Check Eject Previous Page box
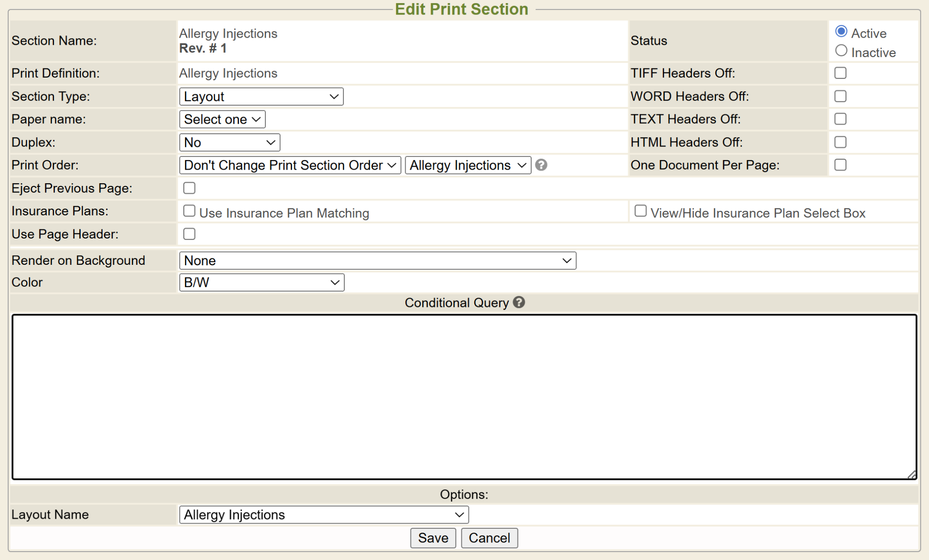 click(189, 188)
